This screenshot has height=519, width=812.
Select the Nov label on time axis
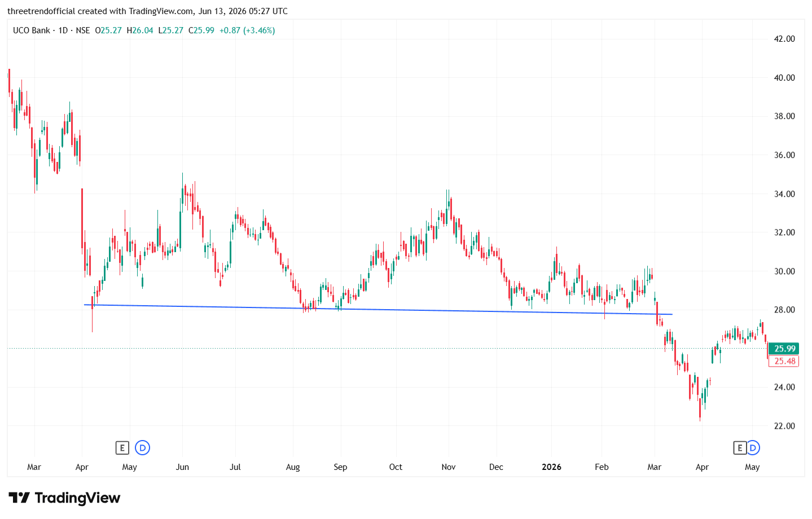pyautogui.click(x=449, y=467)
